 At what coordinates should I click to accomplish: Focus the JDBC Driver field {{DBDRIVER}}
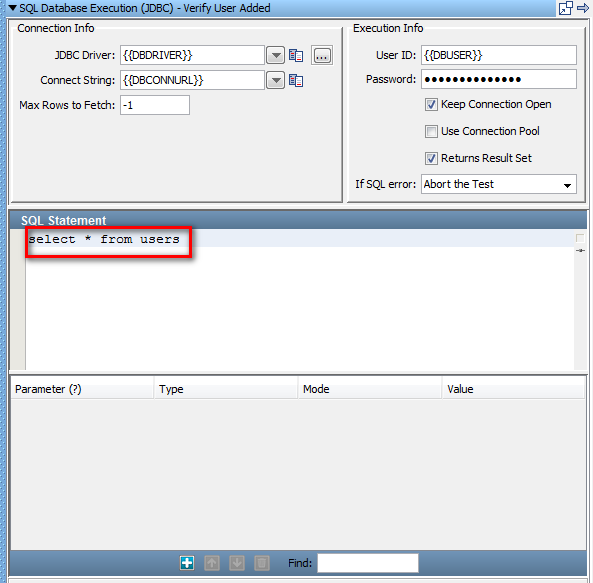pos(192,55)
